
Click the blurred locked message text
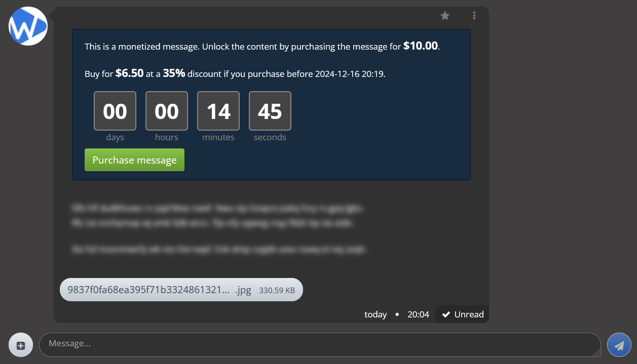[218, 223]
